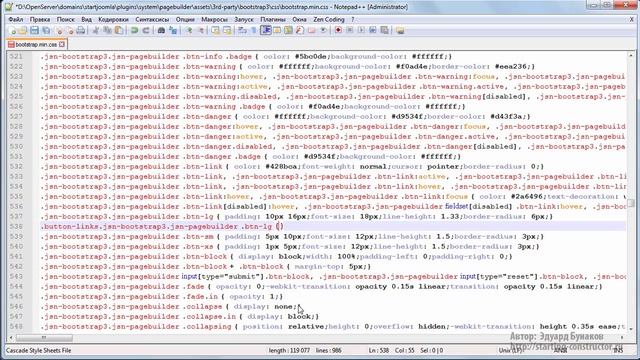
Task: Open the Document Map toolbar icon
Action: coord(289,31)
